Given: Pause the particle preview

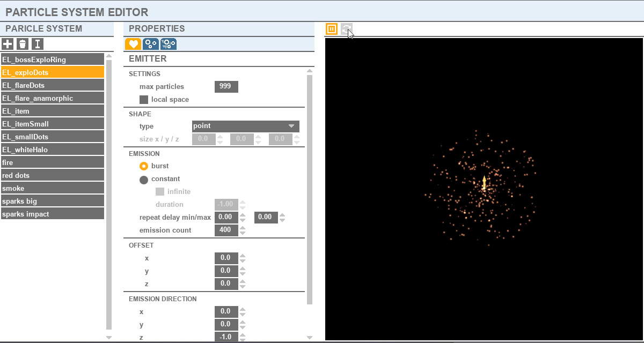Looking at the screenshot, I should click(332, 29).
